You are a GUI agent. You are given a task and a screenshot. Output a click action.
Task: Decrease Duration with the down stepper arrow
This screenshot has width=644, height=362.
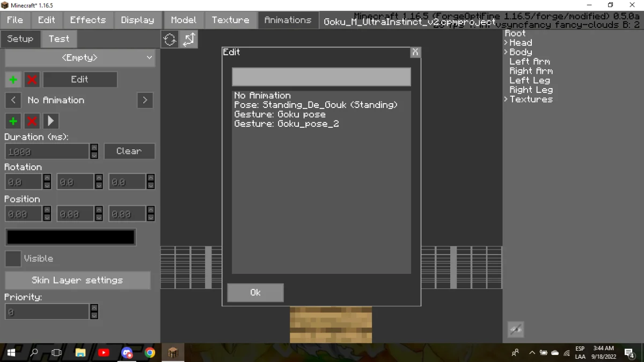(x=94, y=155)
